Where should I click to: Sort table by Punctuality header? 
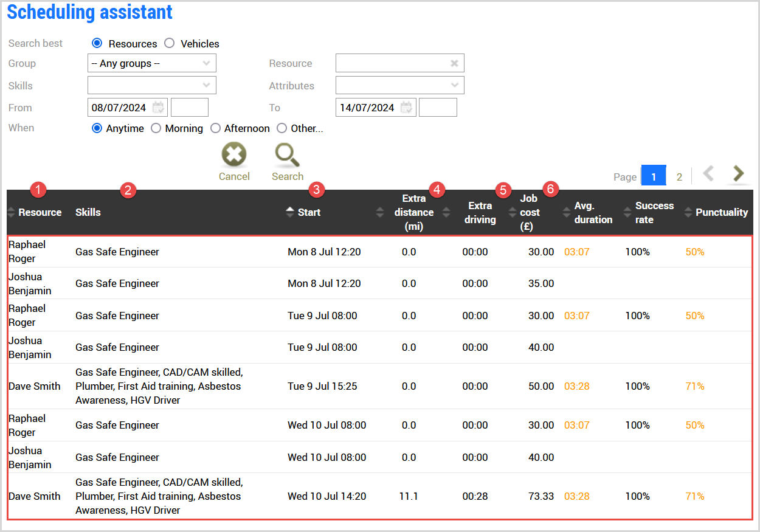(x=721, y=212)
